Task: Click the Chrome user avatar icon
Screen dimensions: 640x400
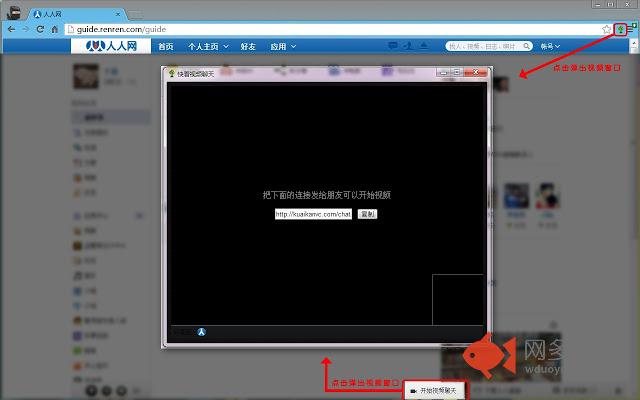Action: pyautogui.click(x=14, y=12)
